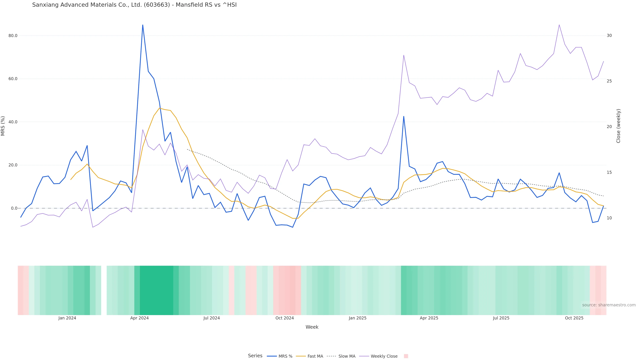Click the 'MRS (%)' left axis title
Screen dimensions: 644x362
click(3, 126)
